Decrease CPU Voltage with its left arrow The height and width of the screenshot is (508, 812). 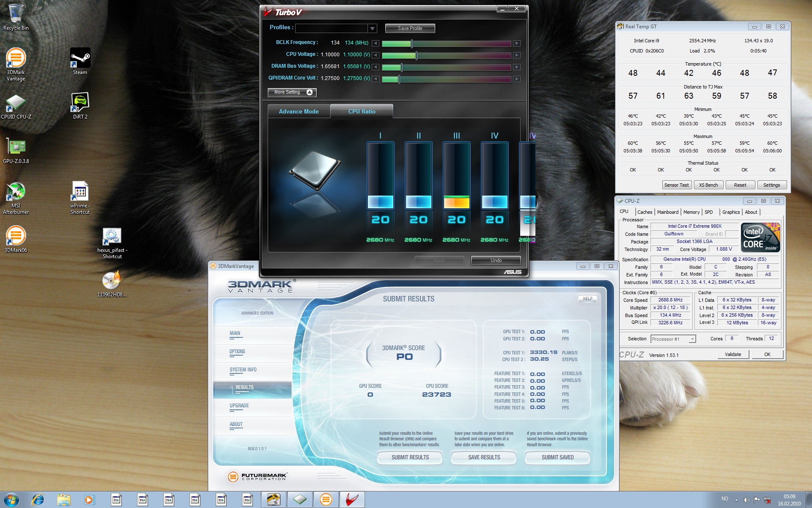point(375,55)
